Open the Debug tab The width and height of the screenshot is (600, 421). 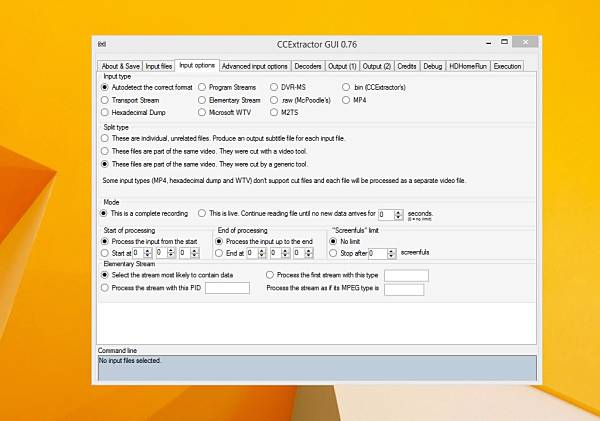pyautogui.click(x=432, y=66)
